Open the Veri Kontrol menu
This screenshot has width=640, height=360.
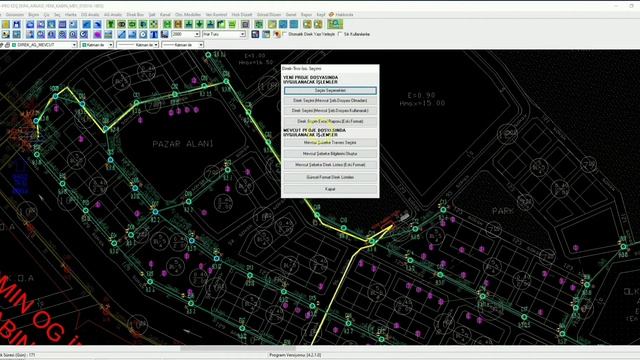[x=216, y=14]
